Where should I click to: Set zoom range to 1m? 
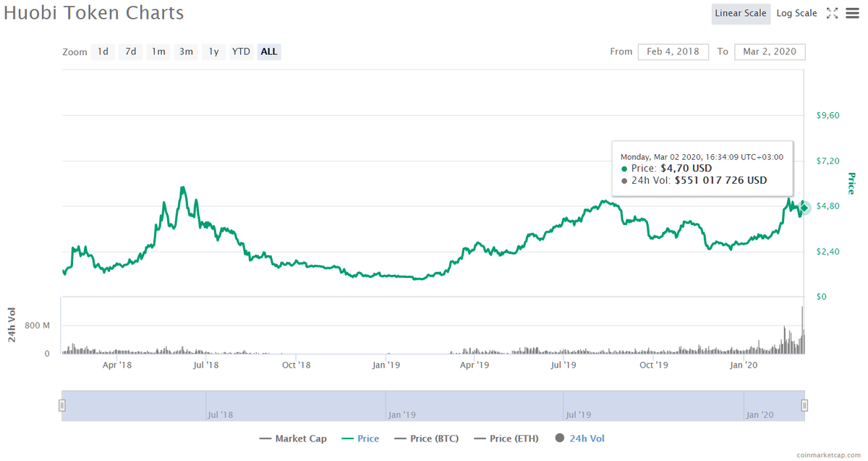(x=158, y=51)
